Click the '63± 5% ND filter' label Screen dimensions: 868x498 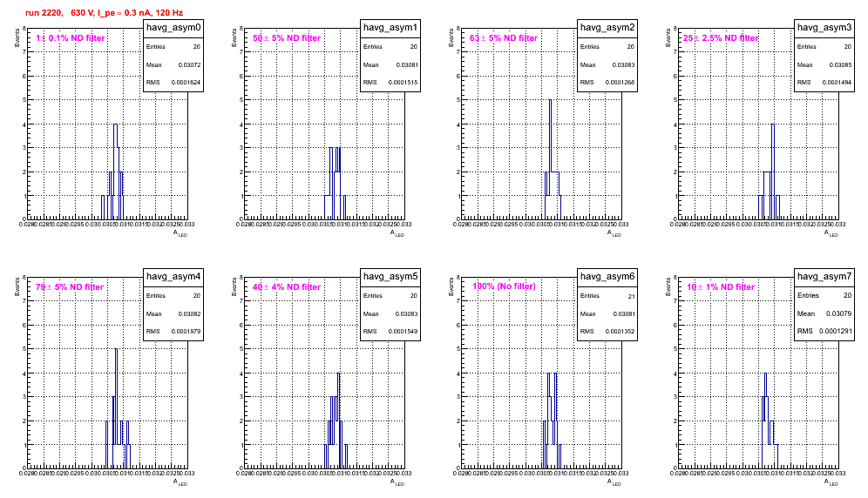pyautogui.click(x=504, y=38)
